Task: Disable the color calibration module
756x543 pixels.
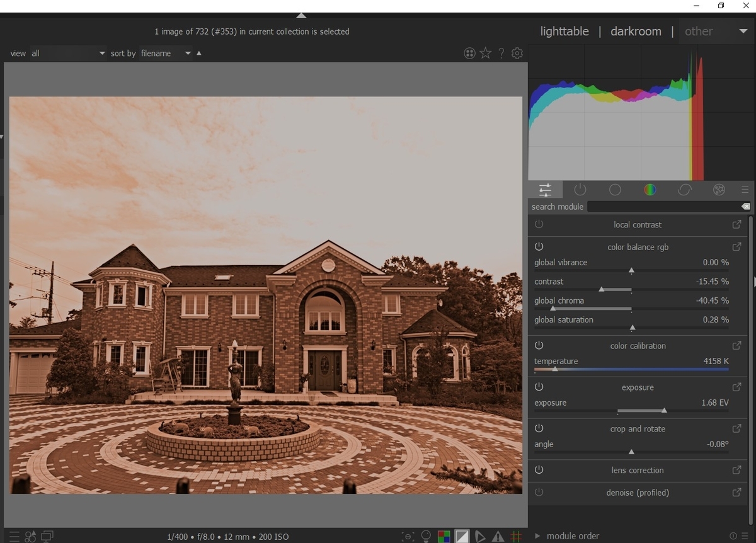Action: point(539,345)
